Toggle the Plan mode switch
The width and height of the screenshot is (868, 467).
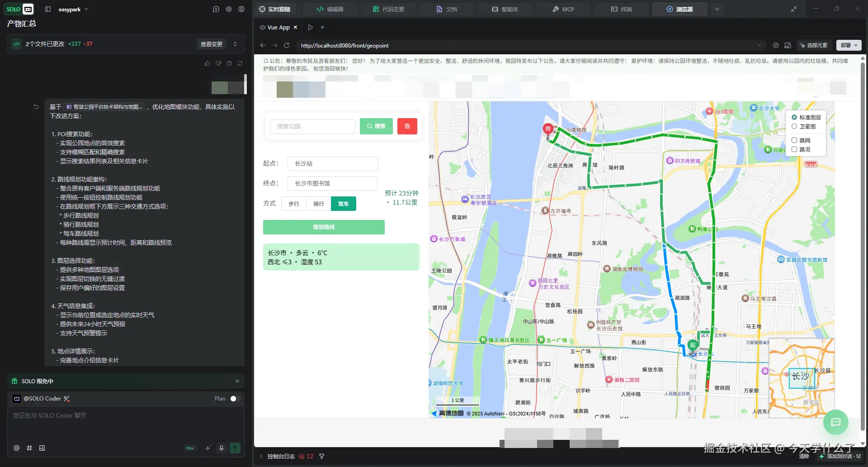[x=235, y=399]
